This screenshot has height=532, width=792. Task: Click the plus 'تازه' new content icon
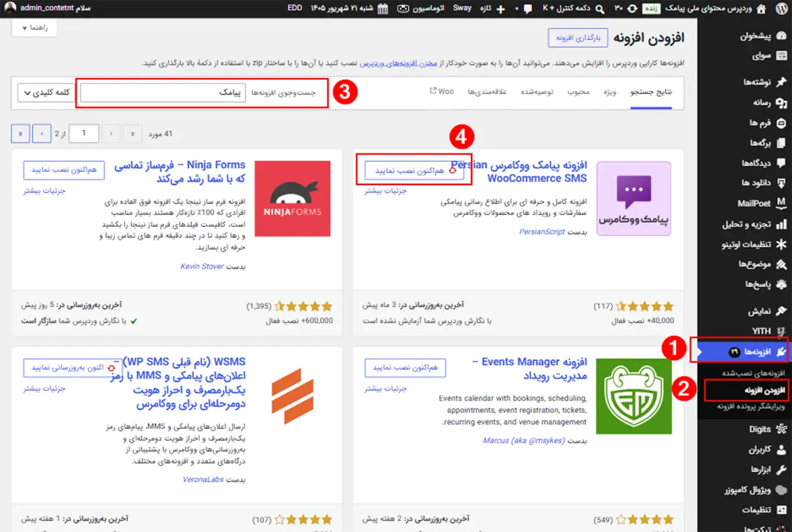[x=501, y=9]
